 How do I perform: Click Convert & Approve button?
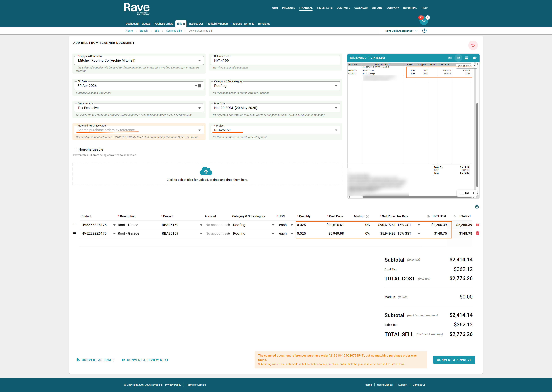(454, 360)
